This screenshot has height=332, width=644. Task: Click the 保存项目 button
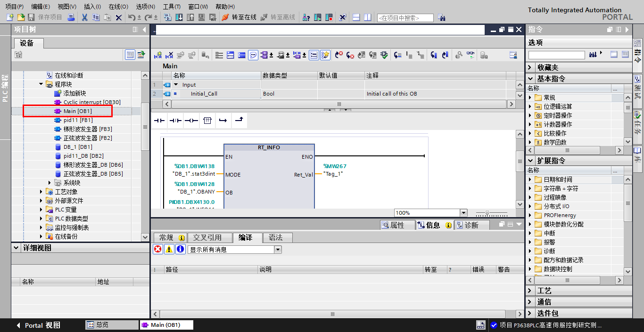pos(45,17)
